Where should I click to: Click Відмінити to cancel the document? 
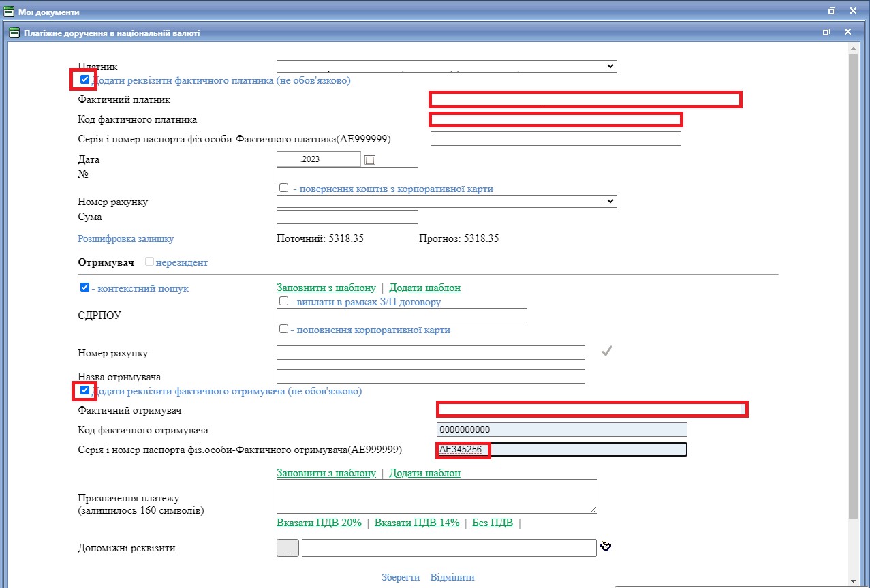click(452, 577)
